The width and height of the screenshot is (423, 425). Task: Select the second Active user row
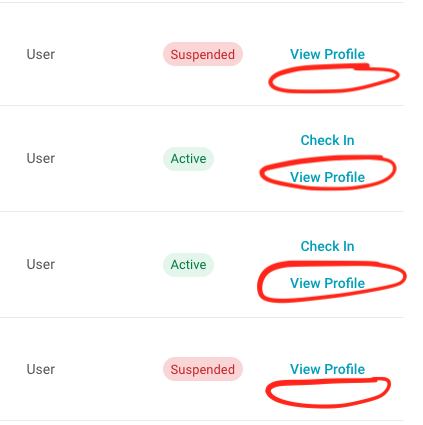coord(202,265)
